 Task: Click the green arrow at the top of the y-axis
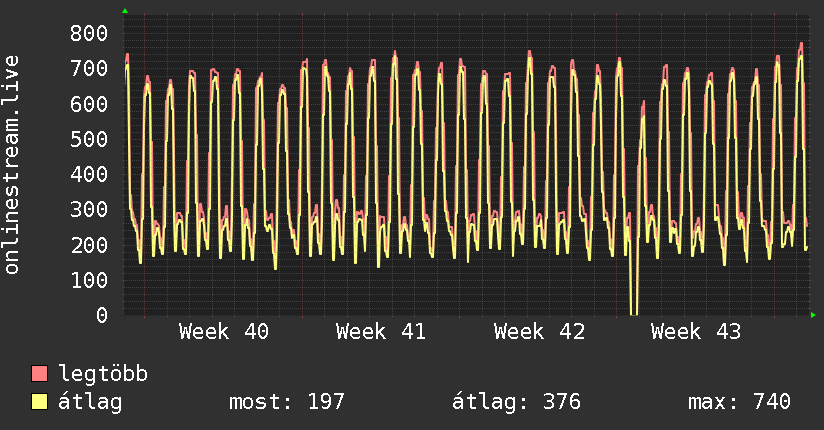point(125,11)
